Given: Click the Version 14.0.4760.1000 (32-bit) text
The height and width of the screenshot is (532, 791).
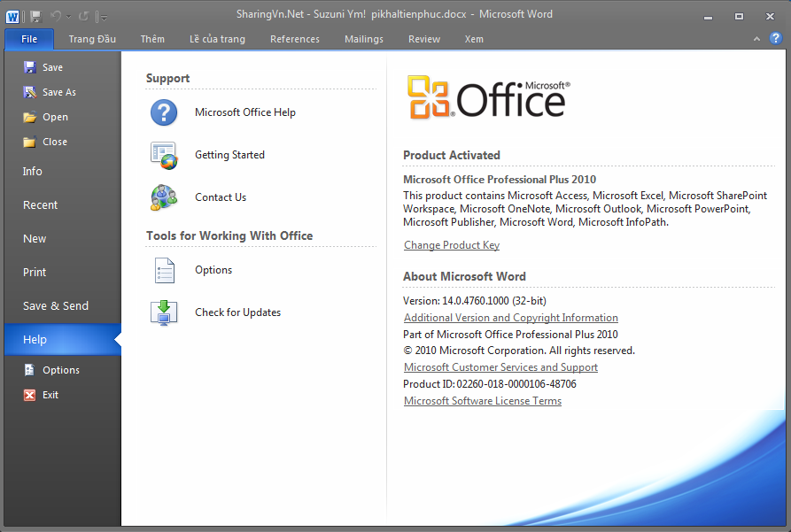Looking at the screenshot, I should point(475,301).
